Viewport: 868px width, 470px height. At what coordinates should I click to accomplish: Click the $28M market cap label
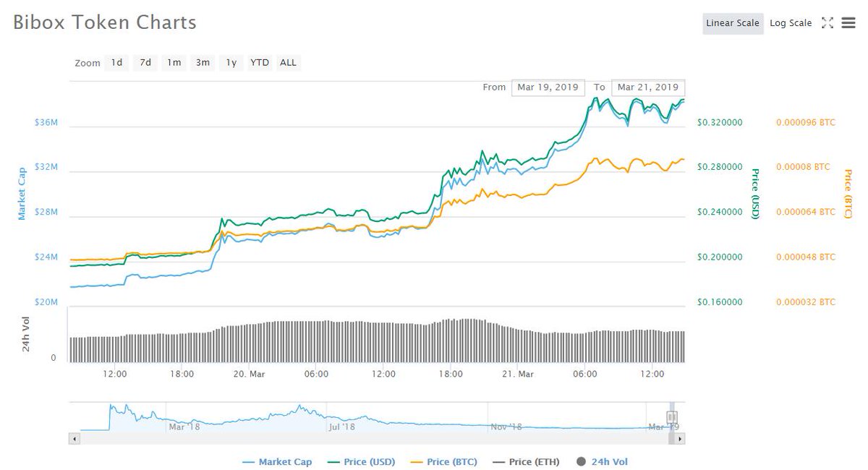click(x=46, y=213)
